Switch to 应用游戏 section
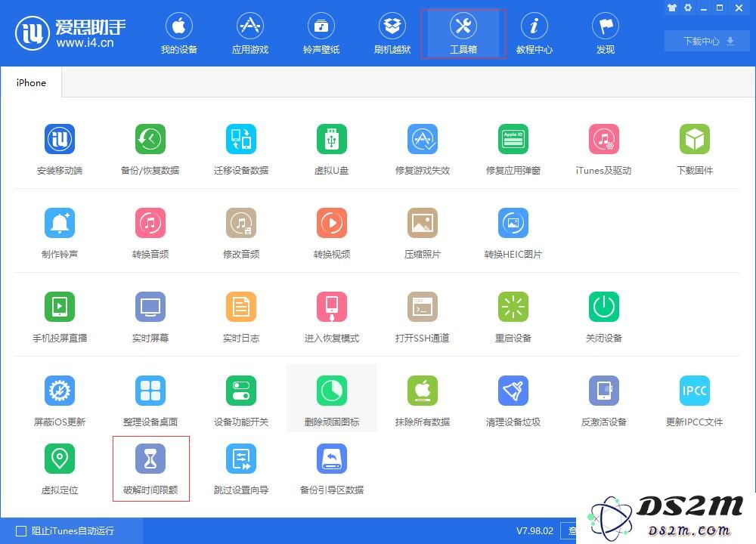Image resolution: width=756 pixels, height=544 pixels. (249, 34)
